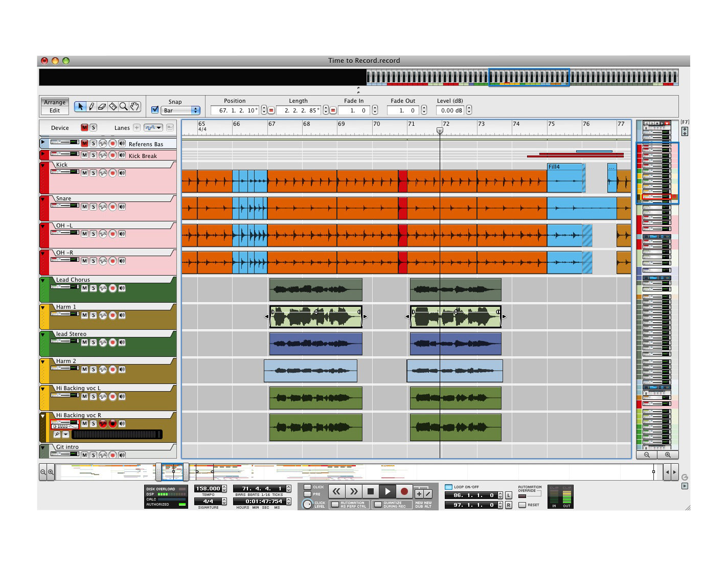Click the tuner icon on Hi Backing voc R
Image resolution: width=728 pixels, height=566 pixels.
click(57, 435)
